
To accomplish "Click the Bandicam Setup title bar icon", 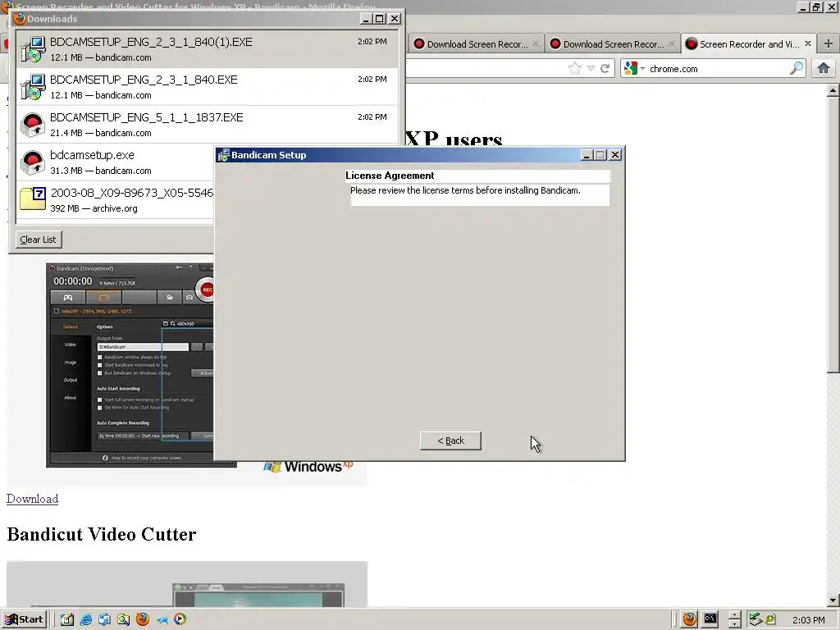I will tap(223, 155).
